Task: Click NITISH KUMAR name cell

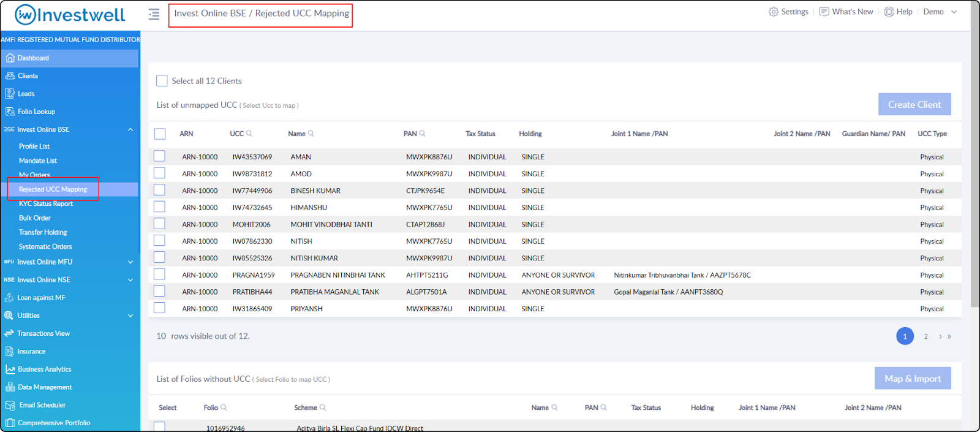Action: [x=314, y=258]
